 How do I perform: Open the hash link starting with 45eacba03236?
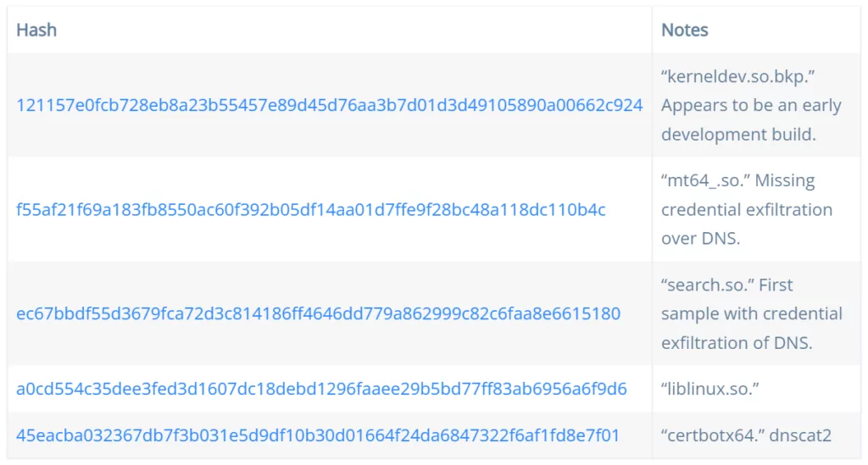(318, 435)
